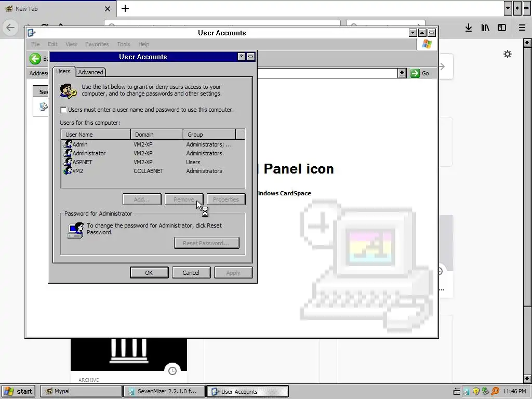Image resolution: width=532 pixels, height=399 pixels.
Task: Click the Admin user icon in list
Action: click(x=68, y=144)
